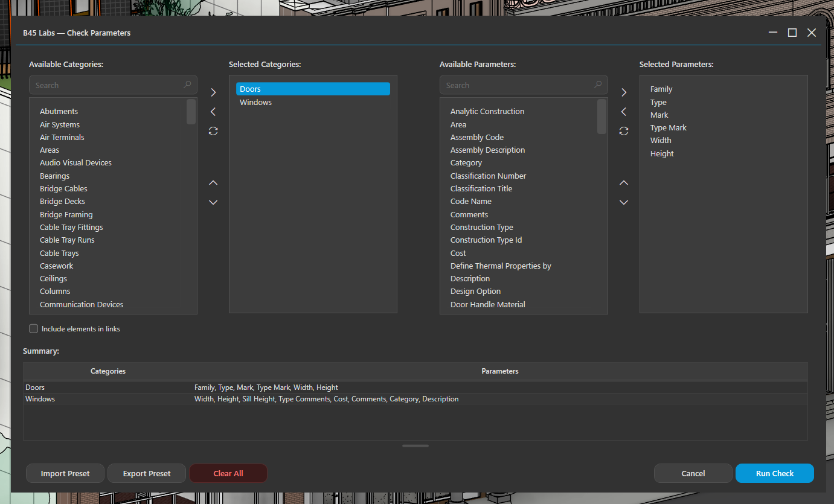Click the Doors row in Summary table
Image resolution: width=834 pixels, height=504 pixels.
point(415,388)
